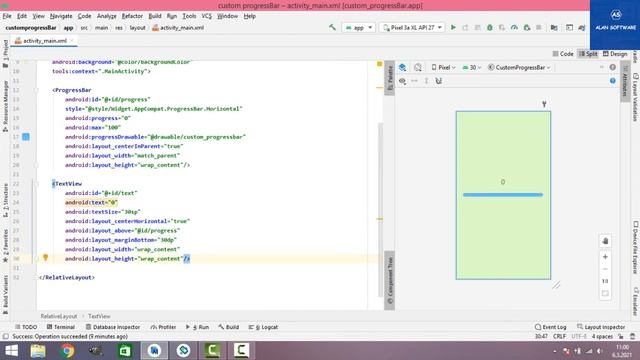640x360 pixels.
Task: Toggle the Project tool window
Action: [5, 53]
